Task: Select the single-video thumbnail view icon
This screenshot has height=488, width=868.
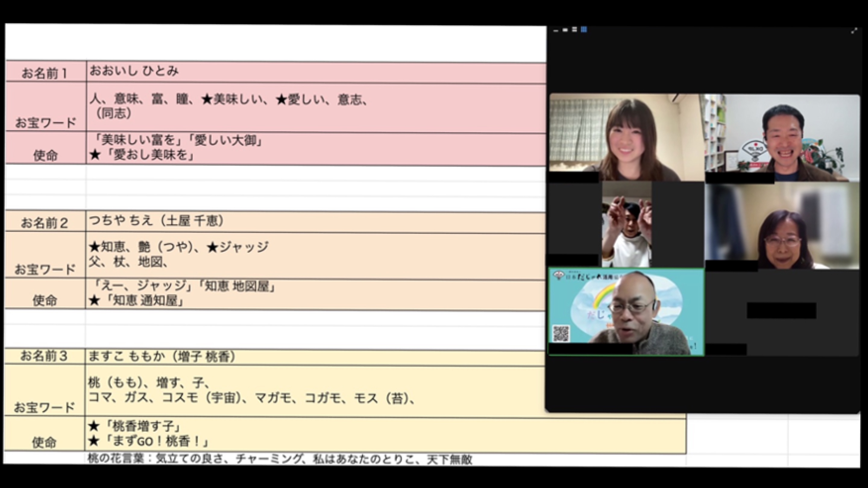Action: pos(565,30)
